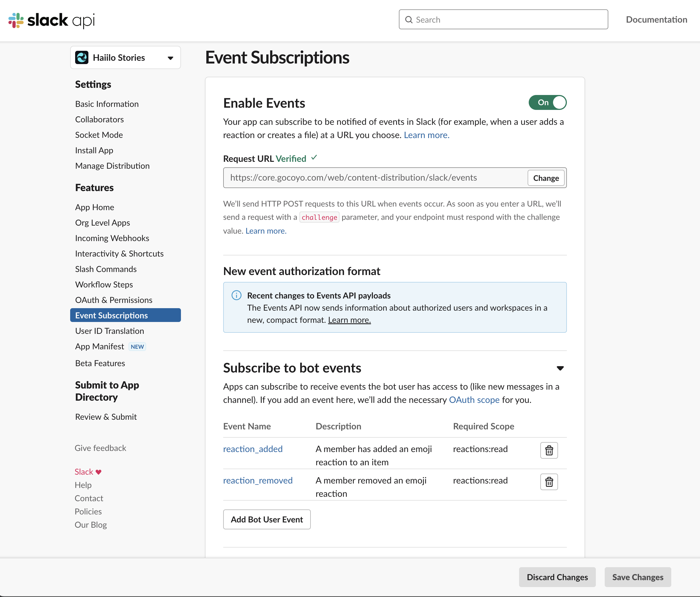Image resolution: width=700 pixels, height=597 pixels.
Task: Click the green Verified checkmark icon
Action: (x=314, y=158)
